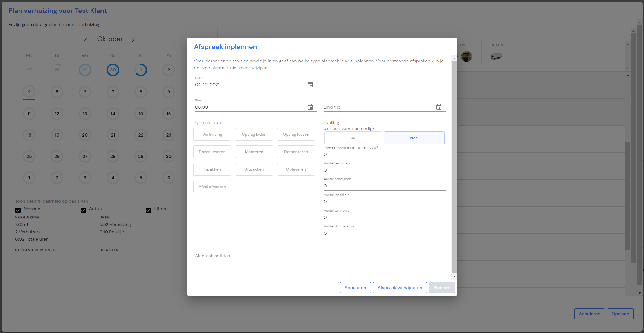Select Uitpakken appointment type
The width and height of the screenshot is (644, 333).
pos(254,169)
